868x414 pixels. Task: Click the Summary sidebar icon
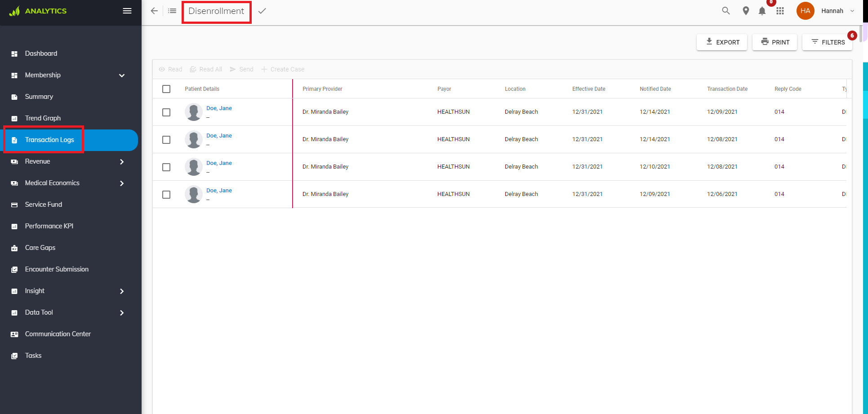pyautogui.click(x=14, y=97)
